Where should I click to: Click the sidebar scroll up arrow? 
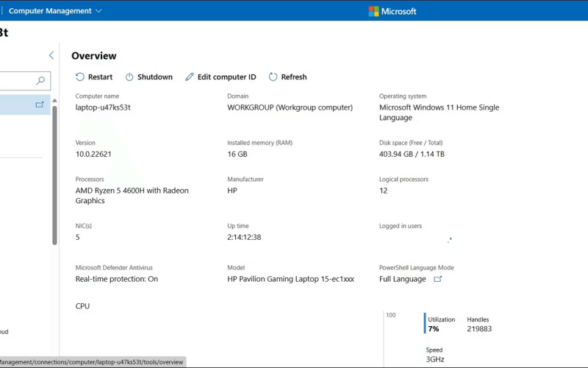(54, 101)
